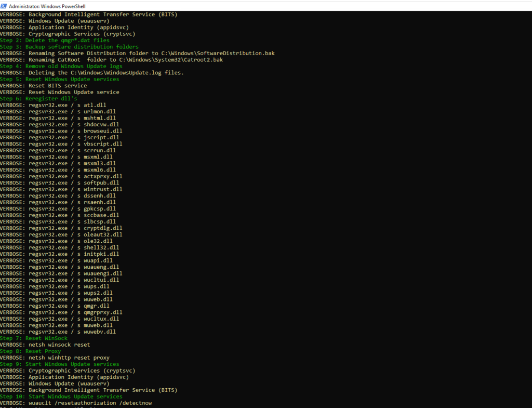Select the regsvr32 wintrust.dll line
Screen dimensions: 532x408
coord(61,189)
